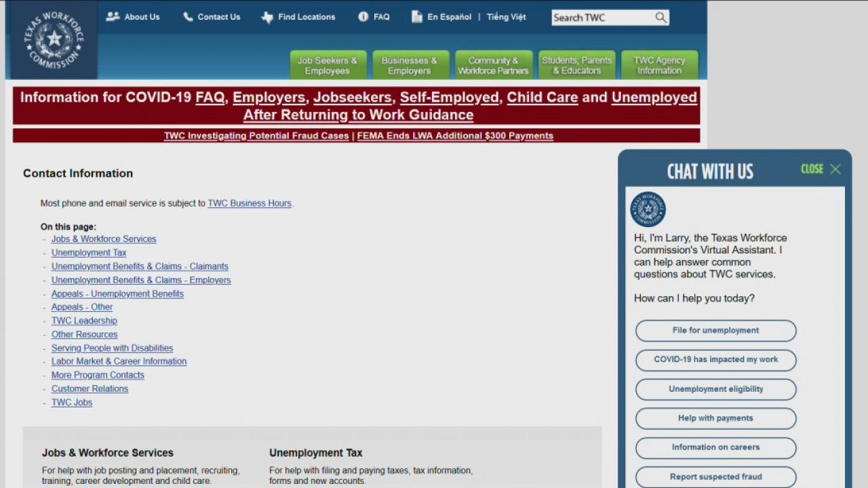Choose File for unemployment chat option

pyautogui.click(x=715, y=331)
